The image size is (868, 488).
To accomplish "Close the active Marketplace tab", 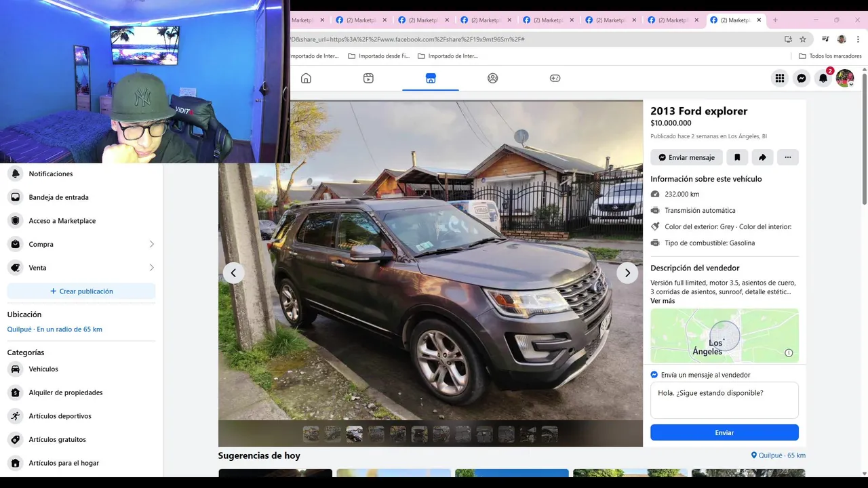I will pos(759,20).
